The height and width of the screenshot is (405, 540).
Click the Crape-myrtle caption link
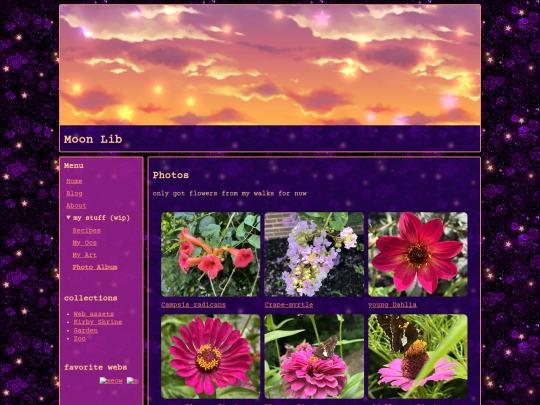click(289, 305)
